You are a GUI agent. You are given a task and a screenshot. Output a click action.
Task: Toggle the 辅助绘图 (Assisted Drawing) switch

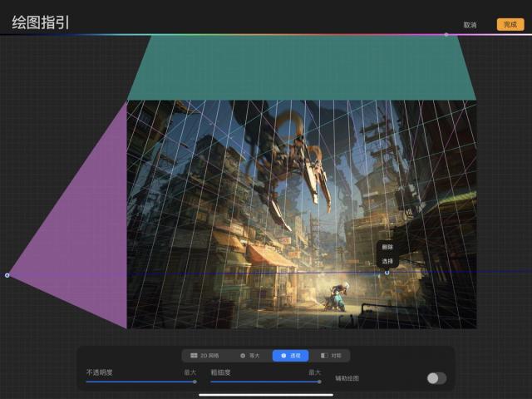[x=436, y=378]
